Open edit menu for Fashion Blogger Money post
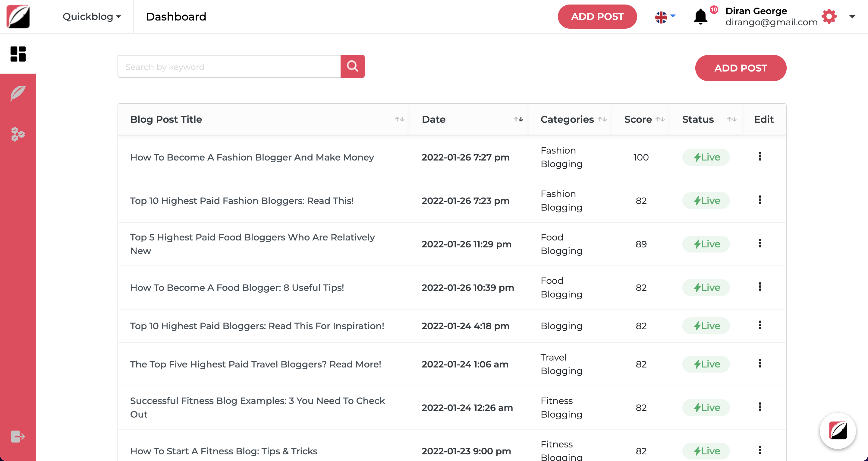The height and width of the screenshot is (461, 868). click(x=760, y=157)
